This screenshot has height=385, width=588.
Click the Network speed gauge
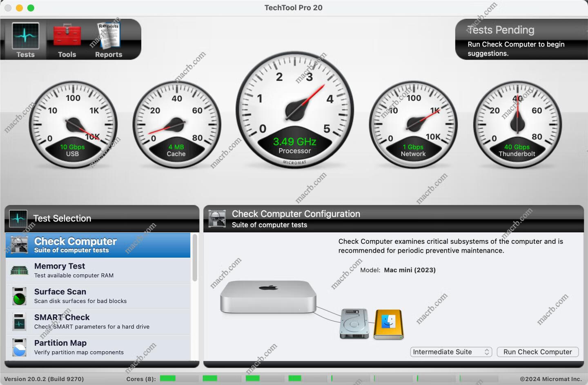413,125
